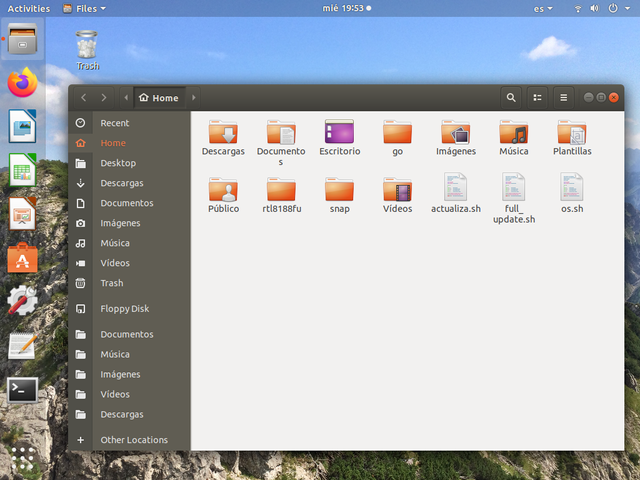Select the actualiza.sh script file
The height and width of the screenshot is (480, 640).
pos(455,189)
